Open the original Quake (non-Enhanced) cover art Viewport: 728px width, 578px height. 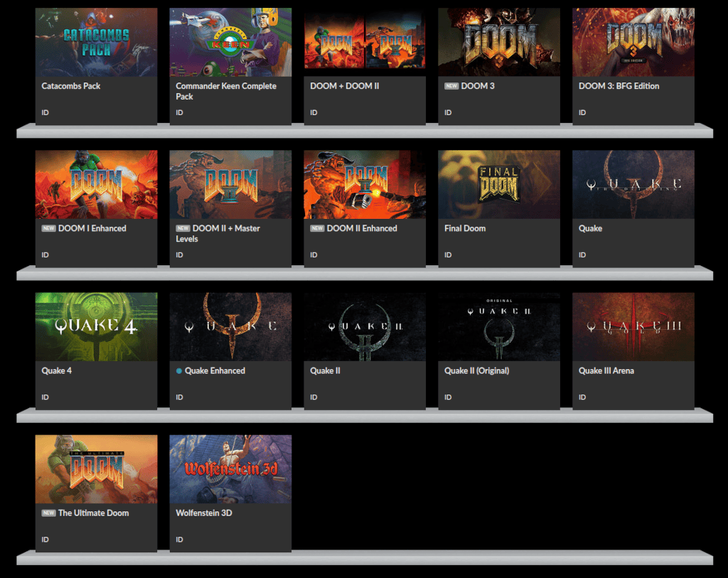pyautogui.click(x=633, y=184)
